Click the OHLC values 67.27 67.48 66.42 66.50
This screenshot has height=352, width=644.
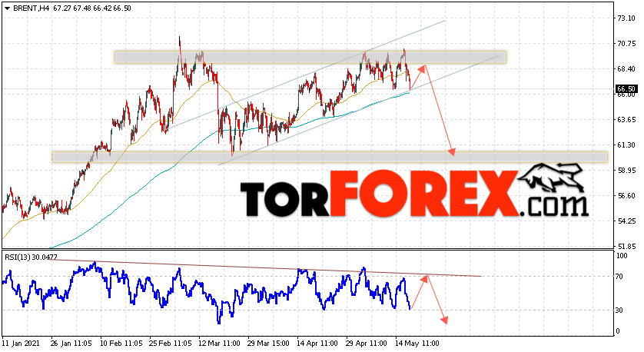click(92, 8)
